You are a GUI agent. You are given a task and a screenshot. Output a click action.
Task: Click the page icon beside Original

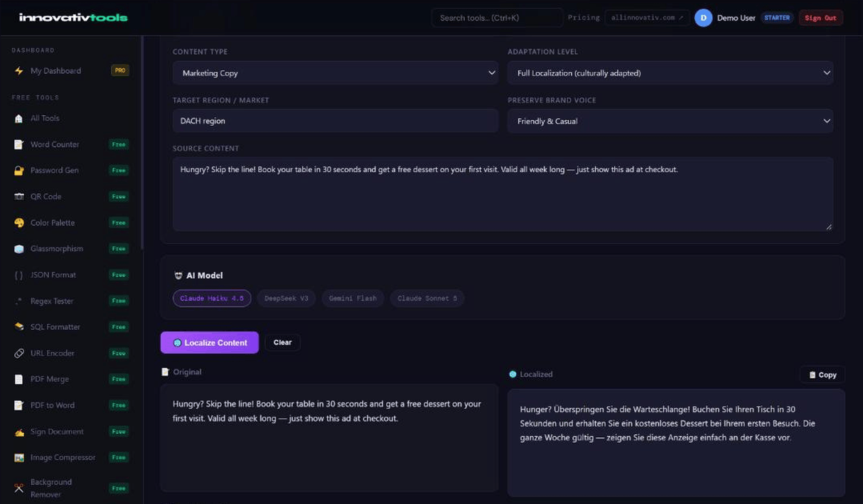click(x=166, y=372)
